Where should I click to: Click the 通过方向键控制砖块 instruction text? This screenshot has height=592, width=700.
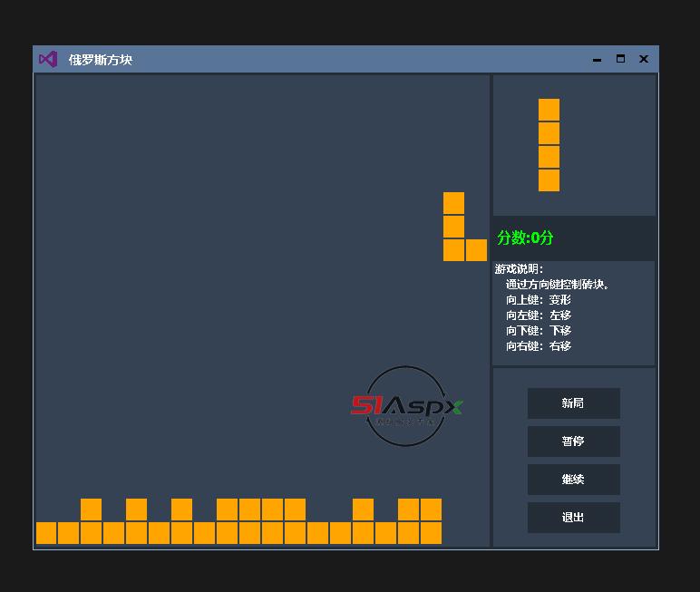coord(558,285)
